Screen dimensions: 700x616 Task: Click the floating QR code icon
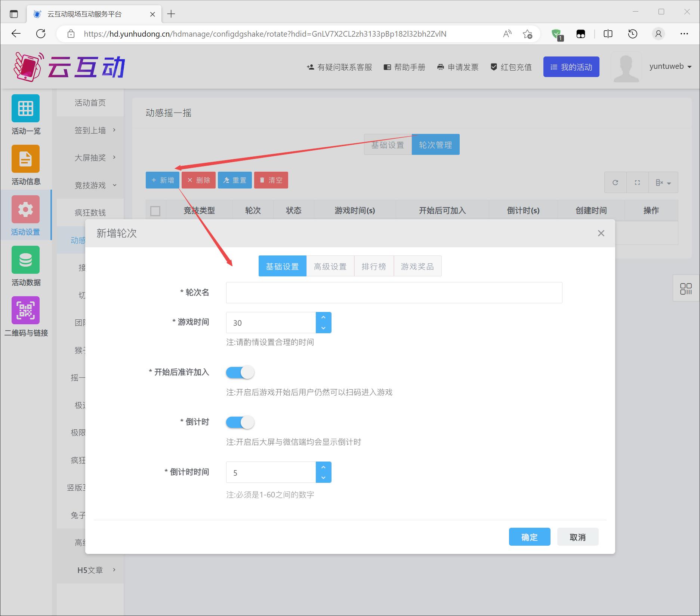tap(686, 288)
